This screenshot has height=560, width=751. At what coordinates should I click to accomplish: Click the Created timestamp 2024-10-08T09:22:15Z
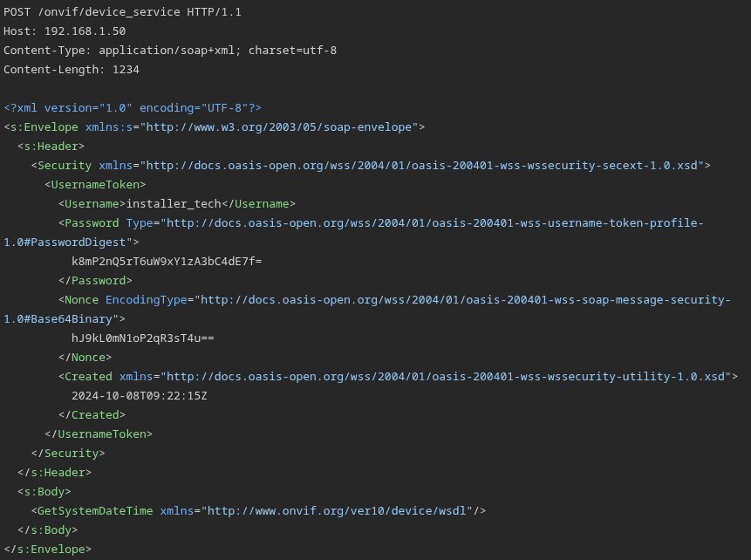coord(139,395)
